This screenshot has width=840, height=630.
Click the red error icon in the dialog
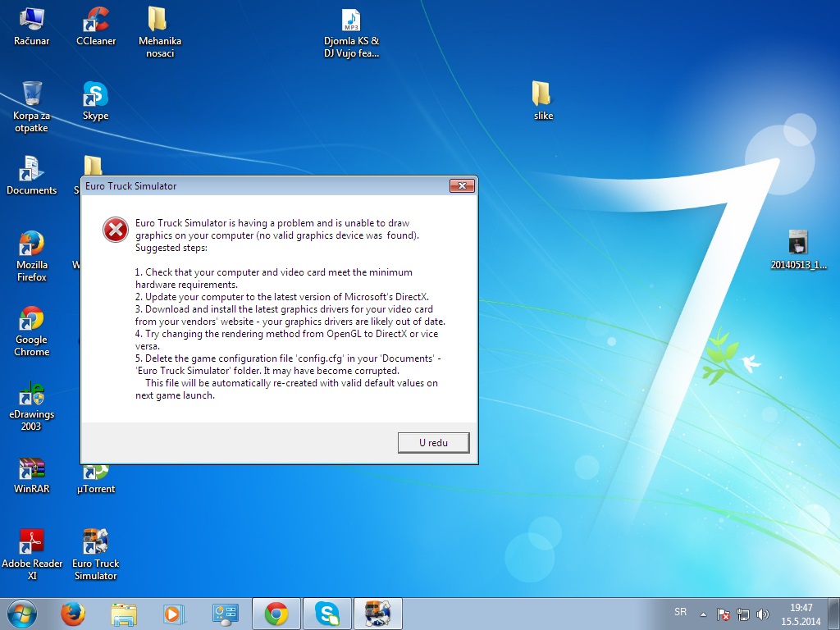click(x=116, y=230)
